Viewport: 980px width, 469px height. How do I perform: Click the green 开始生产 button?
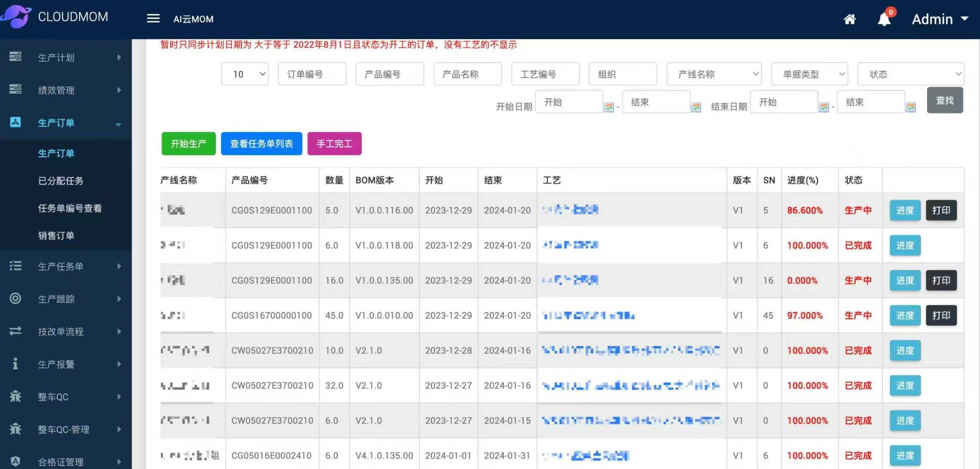188,144
